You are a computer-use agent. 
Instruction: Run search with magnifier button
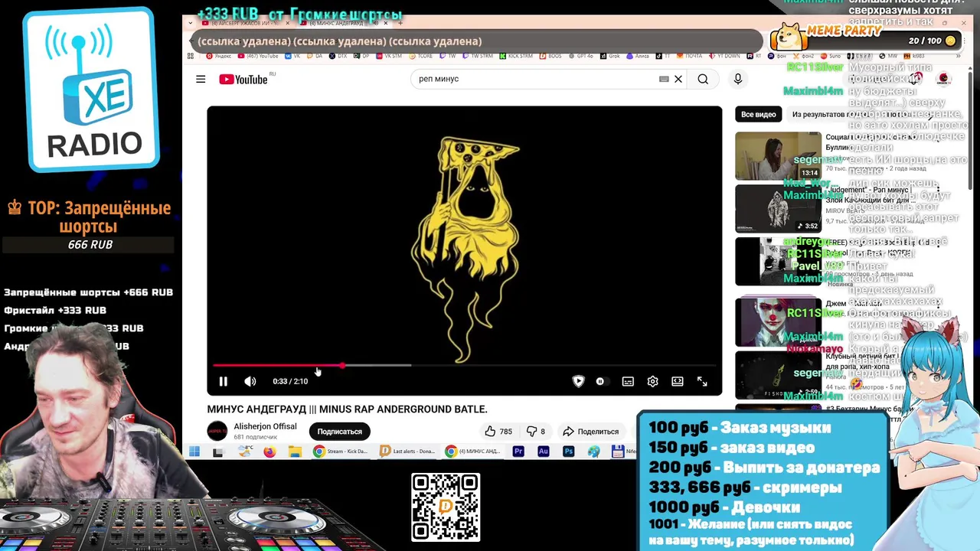point(703,79)
